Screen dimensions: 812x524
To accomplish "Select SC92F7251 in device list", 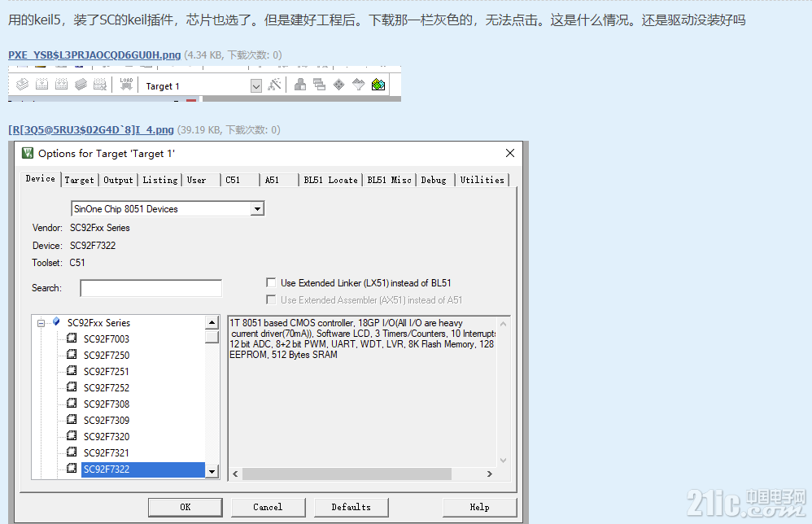I will [x=107, y=371].
